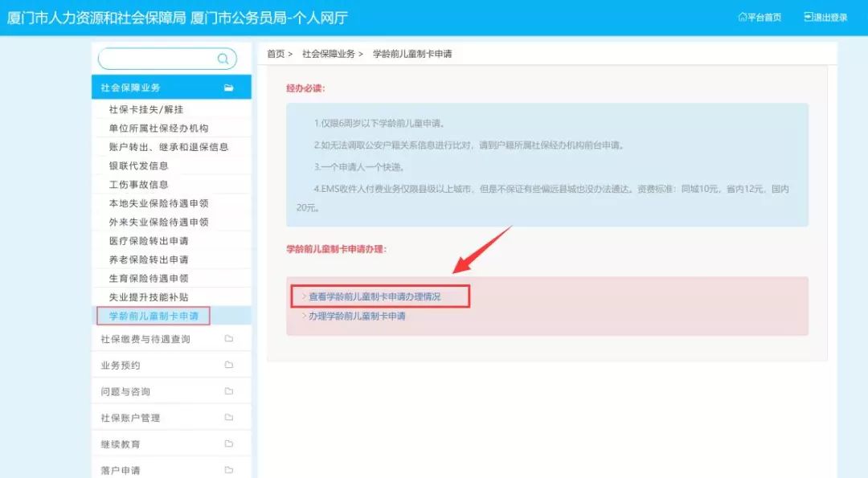
Task: Click 退出登录 to log out
Action: coord(825,17)
